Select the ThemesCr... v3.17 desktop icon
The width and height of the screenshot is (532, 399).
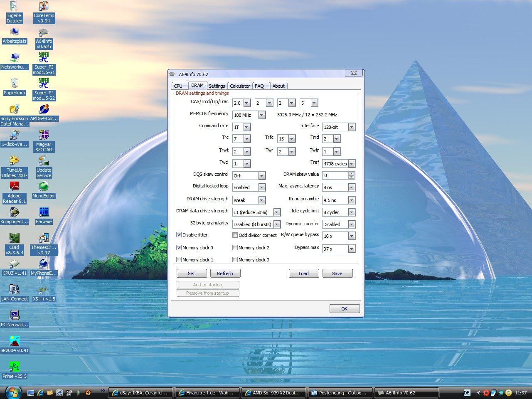[x=44, y=244]
